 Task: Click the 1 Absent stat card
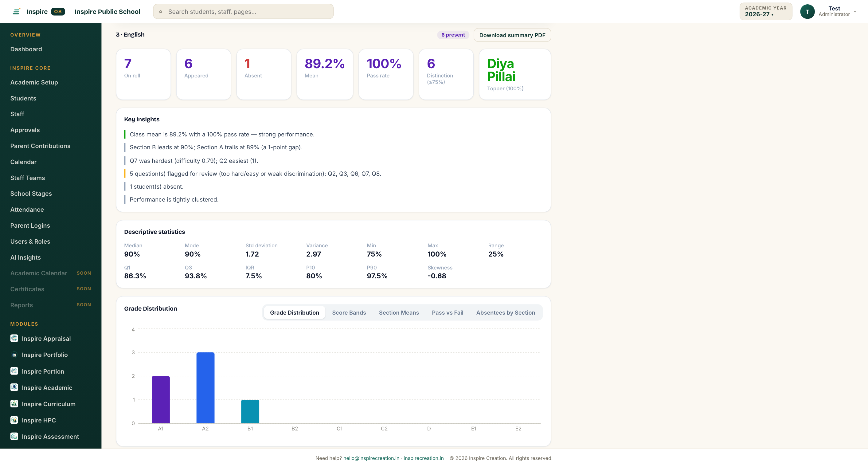pyautogui.click(x=264, y=74)
